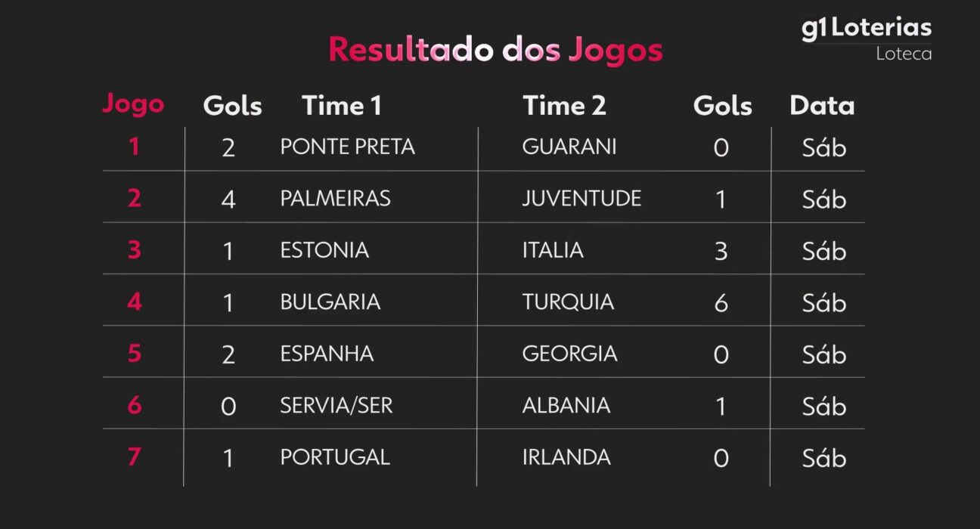This screenshot has width=980, height=529.
Task: Click the SERVIA/SER team name
Action: coord(336,405)
